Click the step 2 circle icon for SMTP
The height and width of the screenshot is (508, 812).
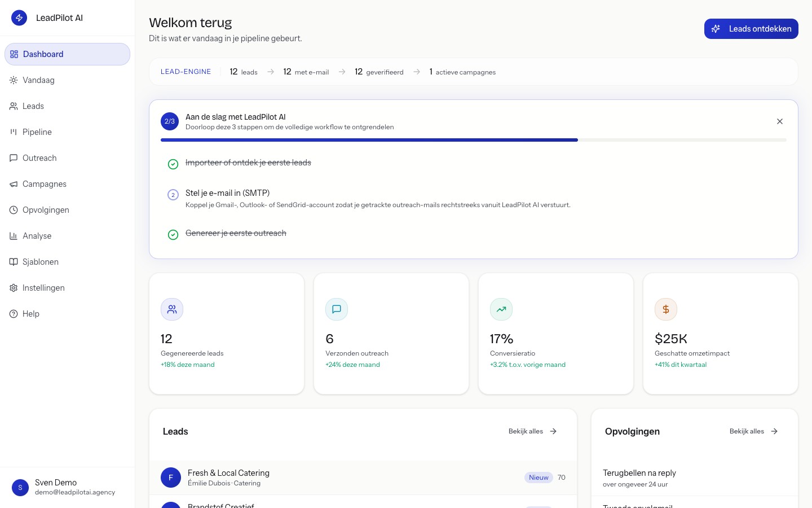pos(173,195)
